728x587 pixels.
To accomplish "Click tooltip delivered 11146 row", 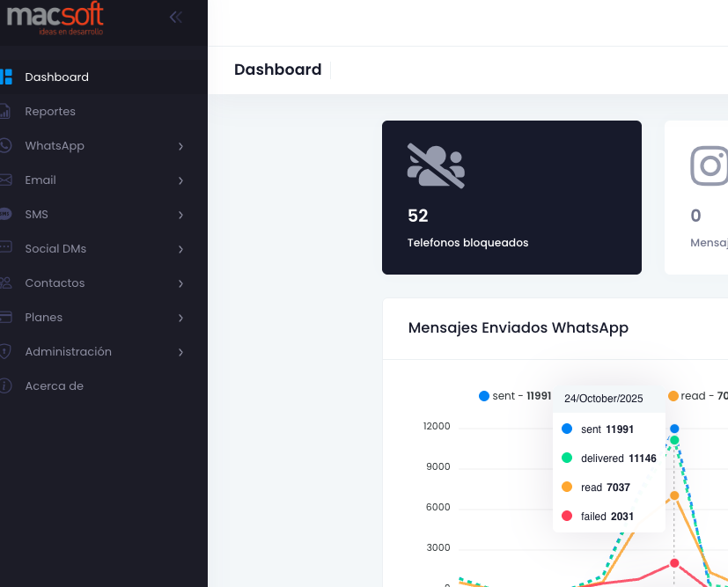I will pos(609,459).
